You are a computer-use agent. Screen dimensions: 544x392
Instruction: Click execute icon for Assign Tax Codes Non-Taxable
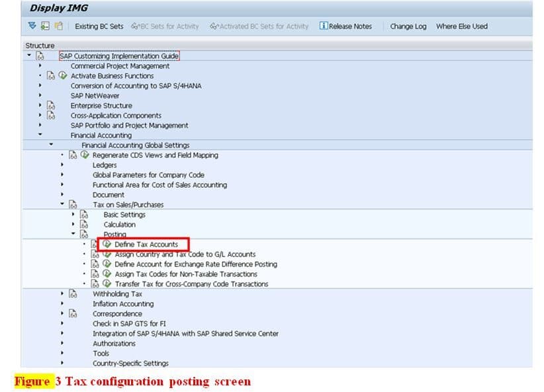(107, 274)
